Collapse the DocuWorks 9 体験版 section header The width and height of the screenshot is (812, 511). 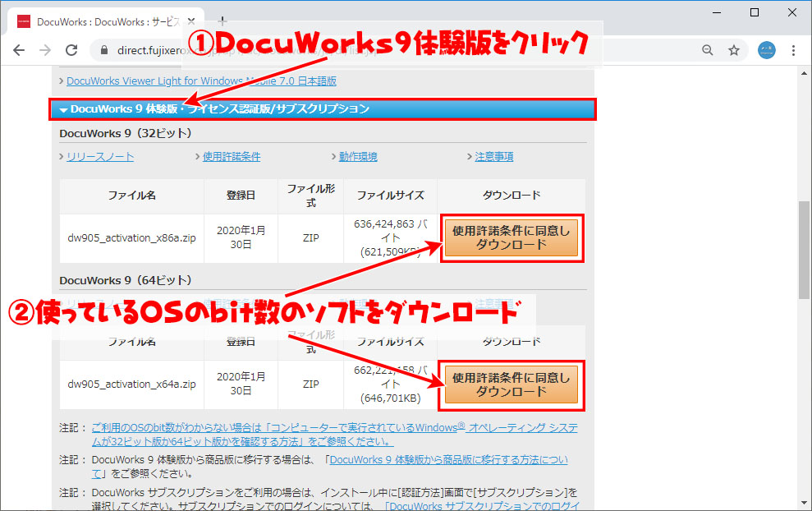pyautogui.click(x=322, y=108)
